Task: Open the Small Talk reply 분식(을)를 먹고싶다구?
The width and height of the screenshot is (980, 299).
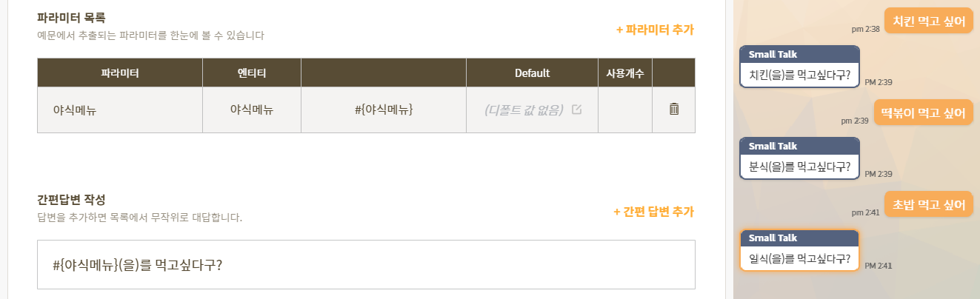Action: tap(799, 158)
